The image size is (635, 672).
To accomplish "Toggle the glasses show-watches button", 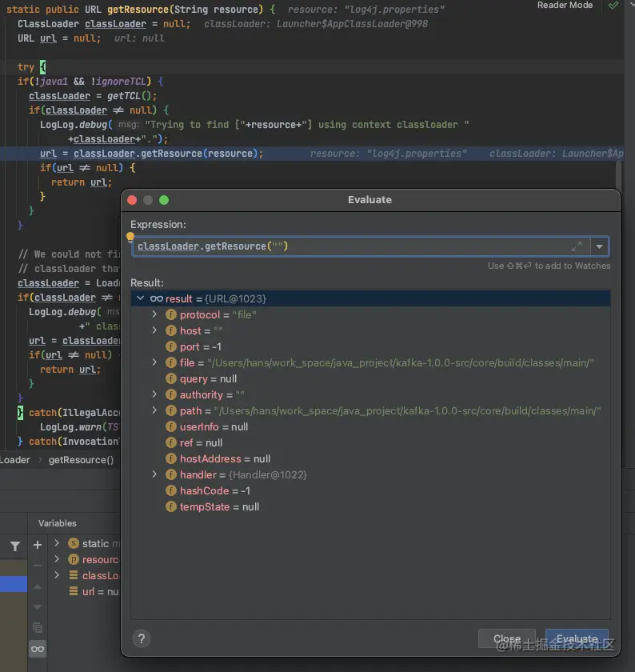I will coord(38,649).
